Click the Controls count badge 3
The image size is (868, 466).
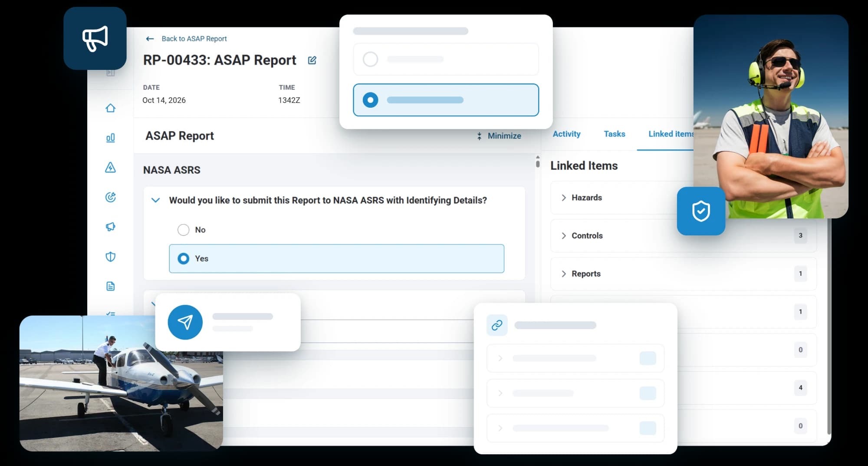(800, 236)
